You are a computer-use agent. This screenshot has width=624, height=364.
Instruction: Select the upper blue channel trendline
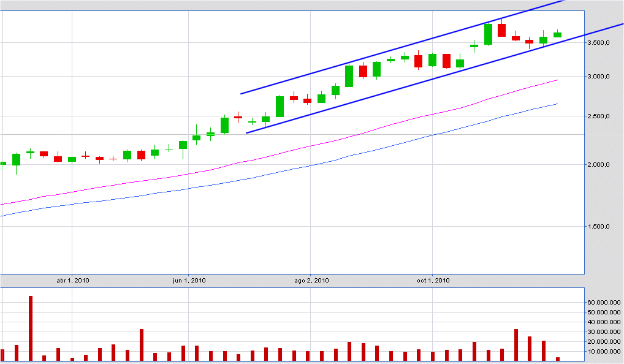click(x=402, y=47)
